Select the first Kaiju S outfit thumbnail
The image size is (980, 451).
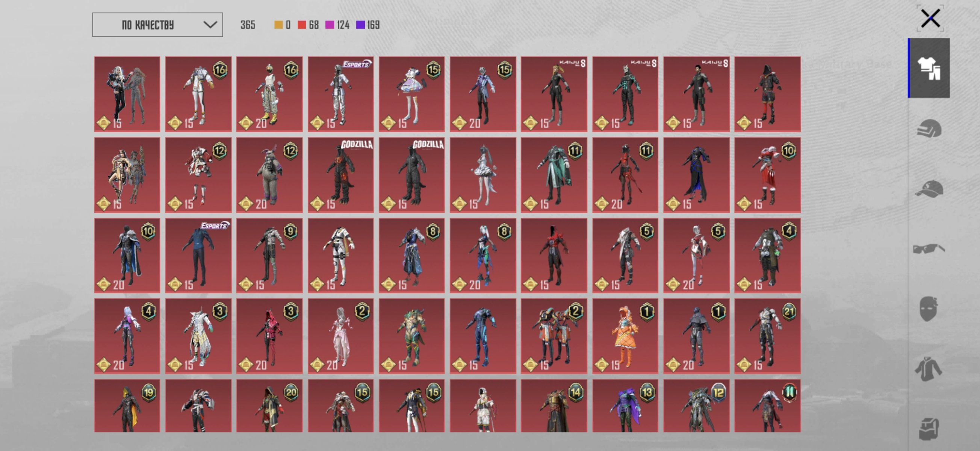554,94
